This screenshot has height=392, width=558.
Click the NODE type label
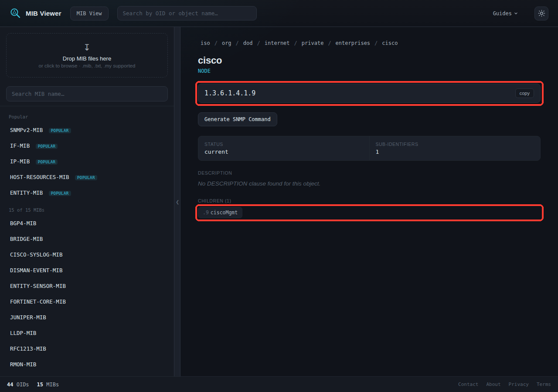tap(204, 71)
